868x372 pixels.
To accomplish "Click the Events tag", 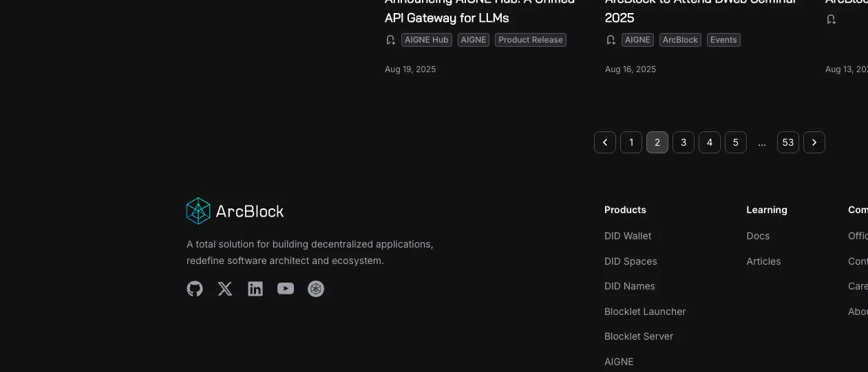I will point(723,40).
